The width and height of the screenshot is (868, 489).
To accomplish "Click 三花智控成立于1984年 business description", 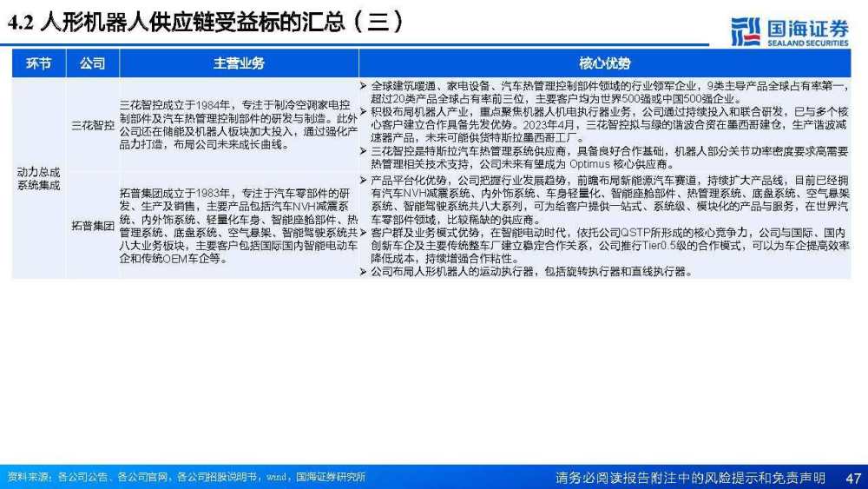I will (x=239, y=124).
